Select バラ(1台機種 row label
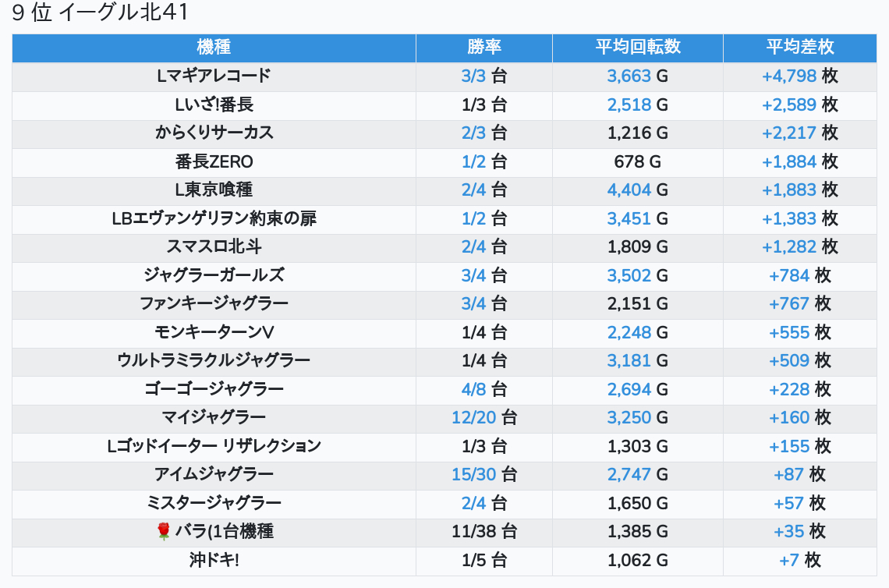Screen dimensions: 889x588 click(x=224, y=531)
